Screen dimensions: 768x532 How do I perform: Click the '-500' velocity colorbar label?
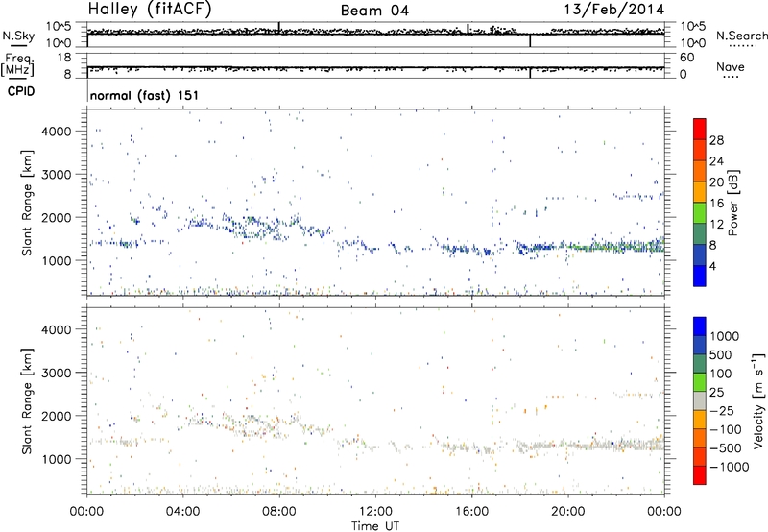tap(726, 448)
